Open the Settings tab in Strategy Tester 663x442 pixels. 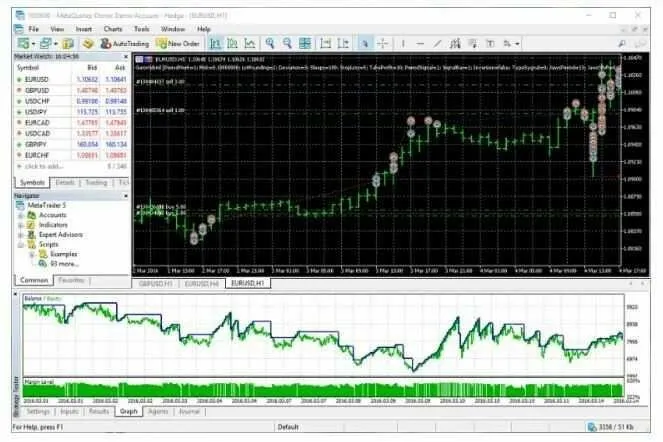click(x=38, y=411)
